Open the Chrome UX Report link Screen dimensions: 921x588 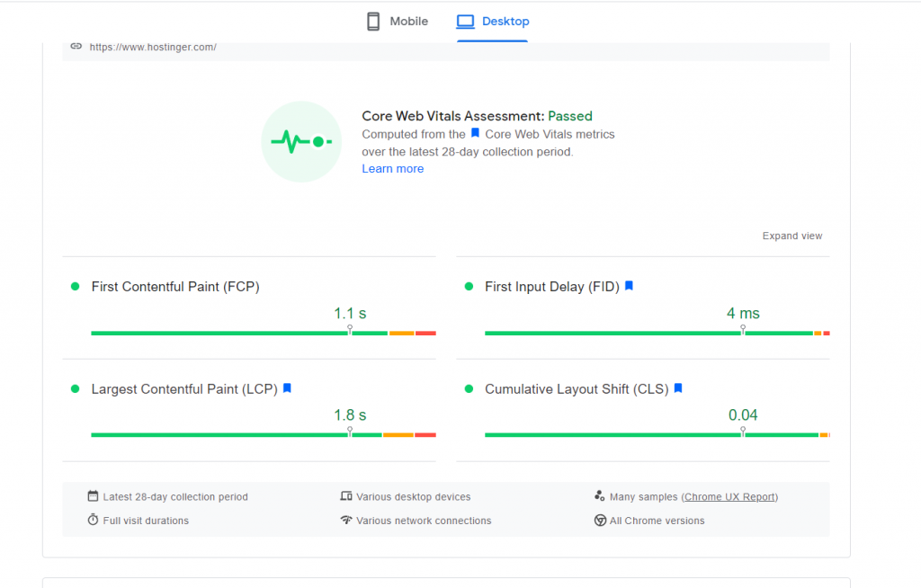point(729,495)
